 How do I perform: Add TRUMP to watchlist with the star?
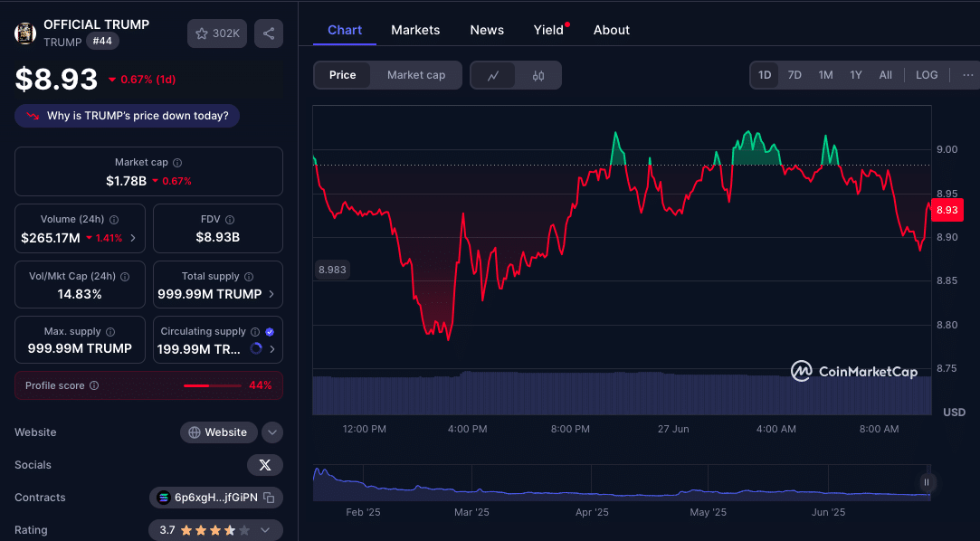217,33
